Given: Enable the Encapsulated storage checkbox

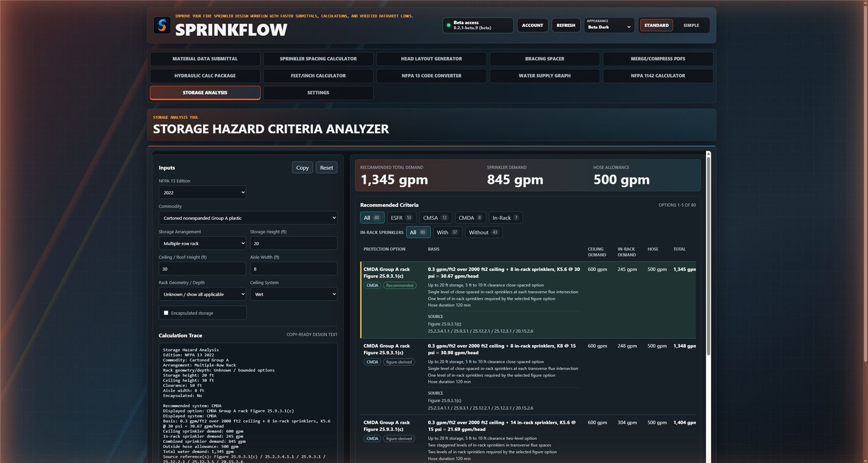Looking at the screenshot, I should tap(166, 313).
